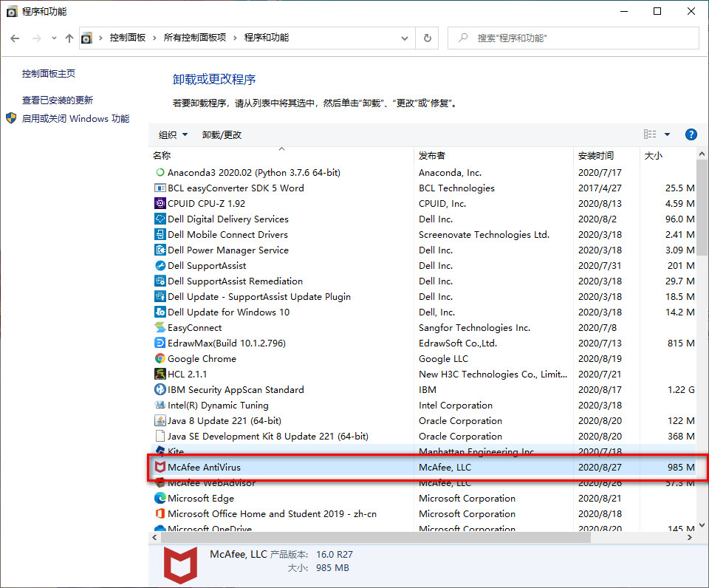The image size is (709, 588).
Task: Open 控制面板主页 link
Action: pos(49,74)
